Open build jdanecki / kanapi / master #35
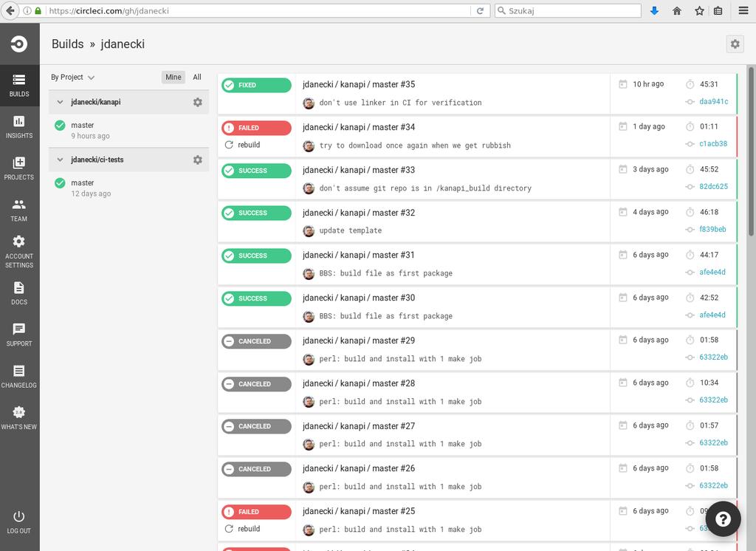756x551 pixels. point(359,84)
